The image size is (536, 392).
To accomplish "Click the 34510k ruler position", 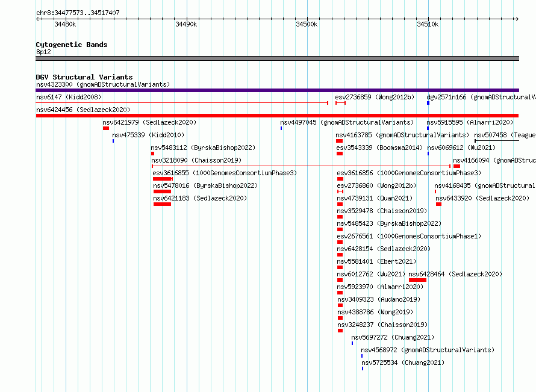I will 428,24.
